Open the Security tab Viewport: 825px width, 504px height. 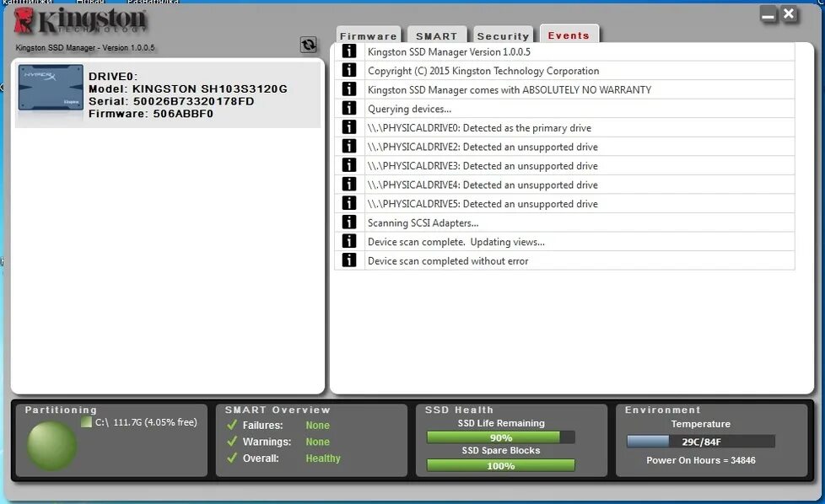click(503, 35)
